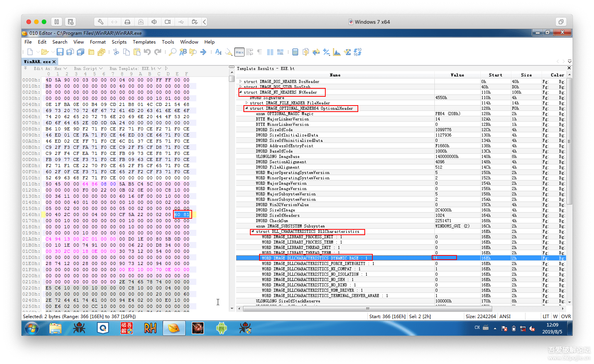Click the VM camera device icon

[x=167, y=22]
